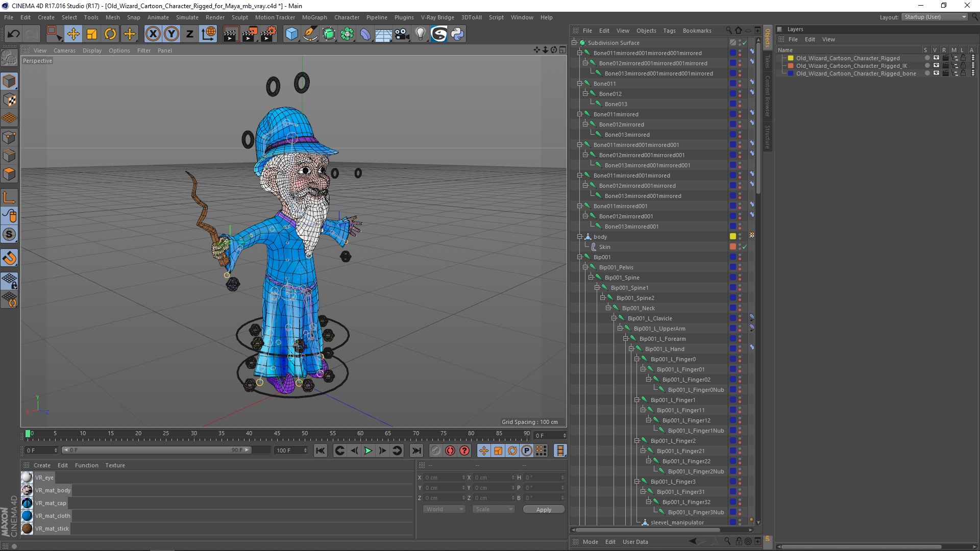This screenshot has width=980, height=551.
Task: Open the Layout Startup dropdown
Action: [935, 17]
